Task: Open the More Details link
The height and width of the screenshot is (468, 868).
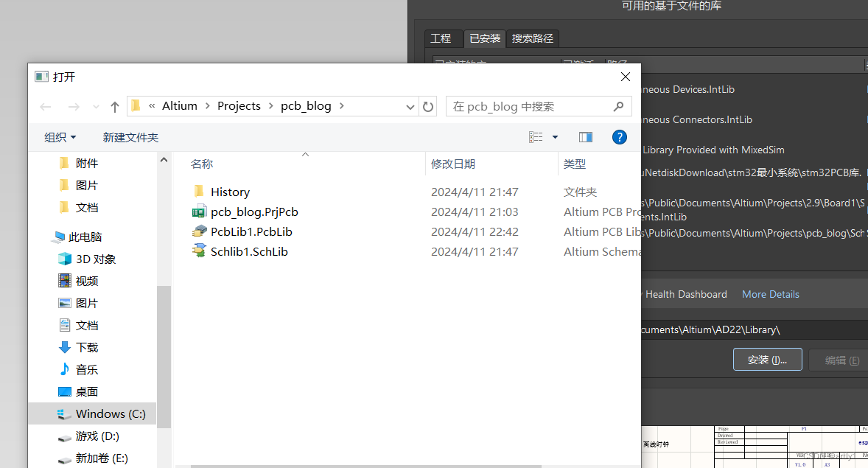Action: pyautogui.click(x=771, y=295)
